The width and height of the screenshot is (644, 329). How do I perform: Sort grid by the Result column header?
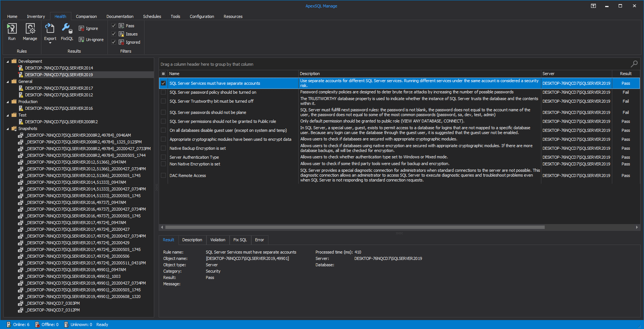click(x=626, y=74)
